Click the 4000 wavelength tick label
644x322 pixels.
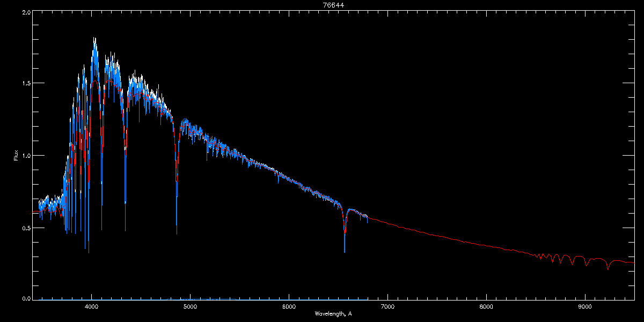point(92,306)
